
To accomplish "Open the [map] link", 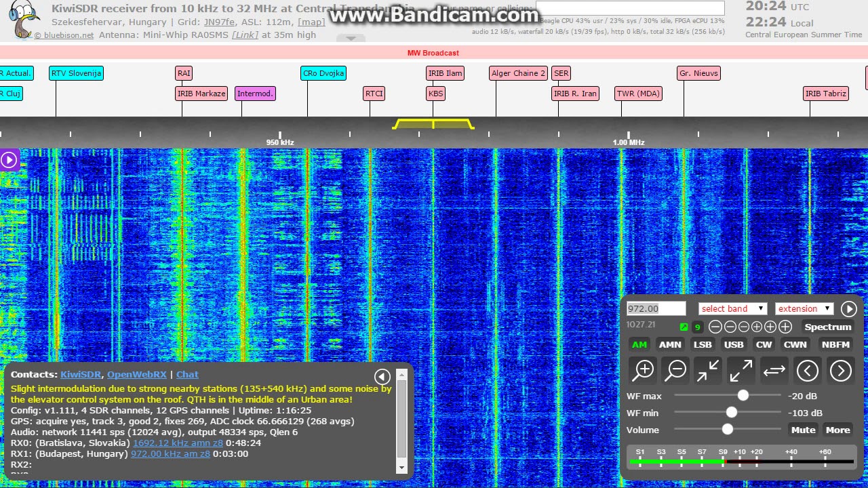I will [311, 22].
